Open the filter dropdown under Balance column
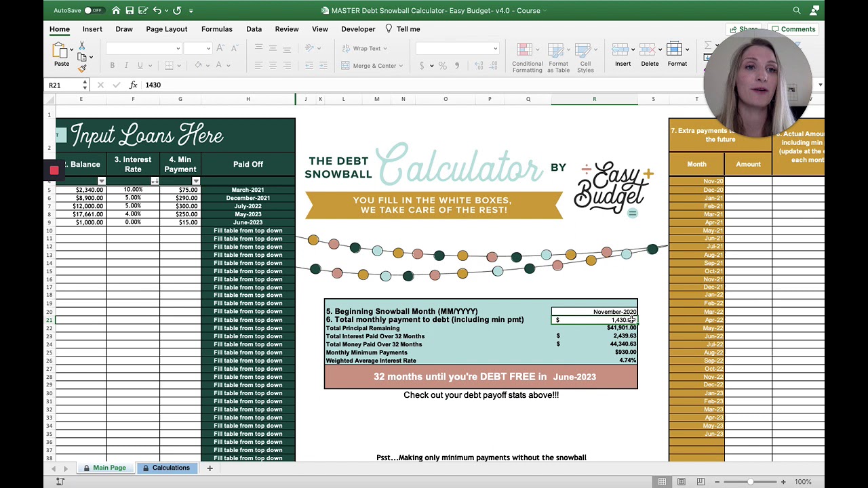Image resolution: width=868 pixels, height=488 pixels. [101, 181]
